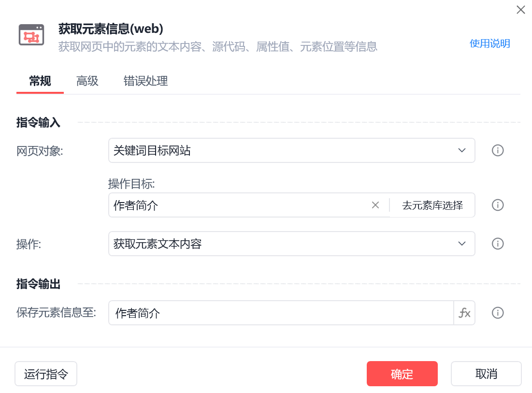Click inside the 操作目标 text field
The image size is (532, 393).
click(237, 205)
